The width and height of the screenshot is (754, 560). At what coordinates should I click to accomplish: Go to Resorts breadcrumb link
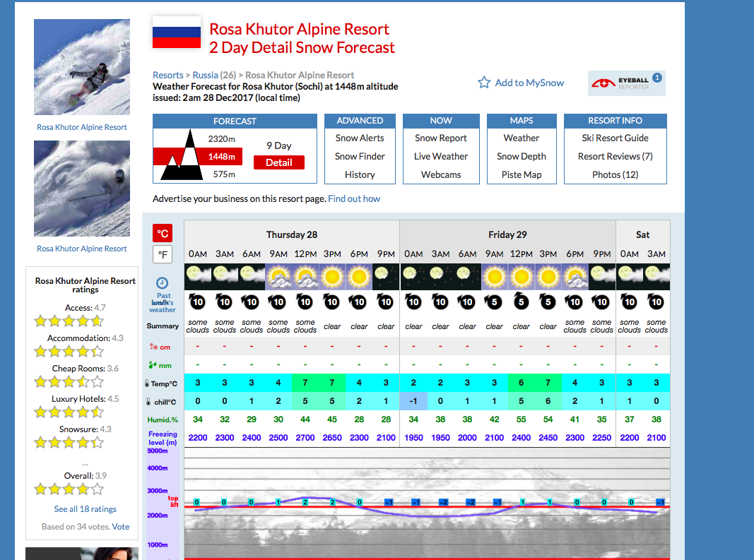(167, 75)
